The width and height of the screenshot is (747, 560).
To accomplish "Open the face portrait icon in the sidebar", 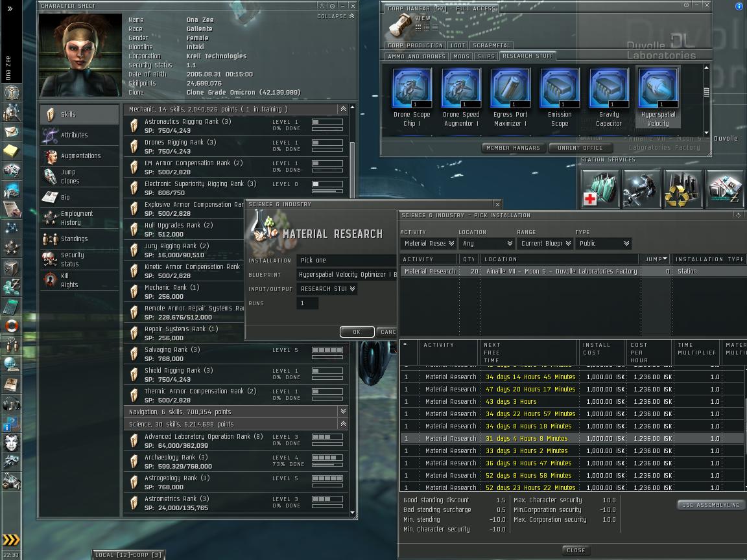I will pos(11,443).
